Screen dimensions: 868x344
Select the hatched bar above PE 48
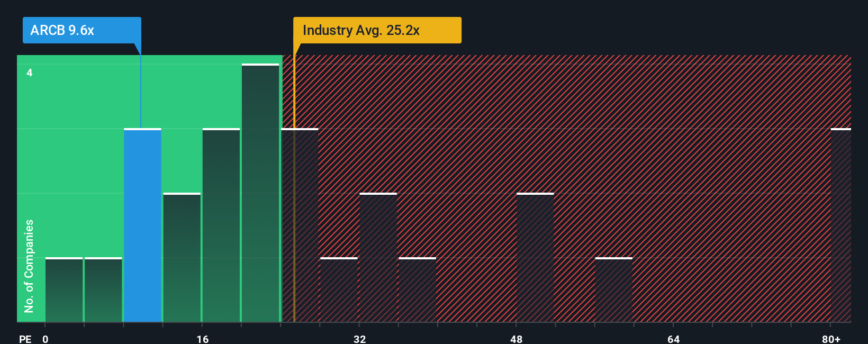536,257
